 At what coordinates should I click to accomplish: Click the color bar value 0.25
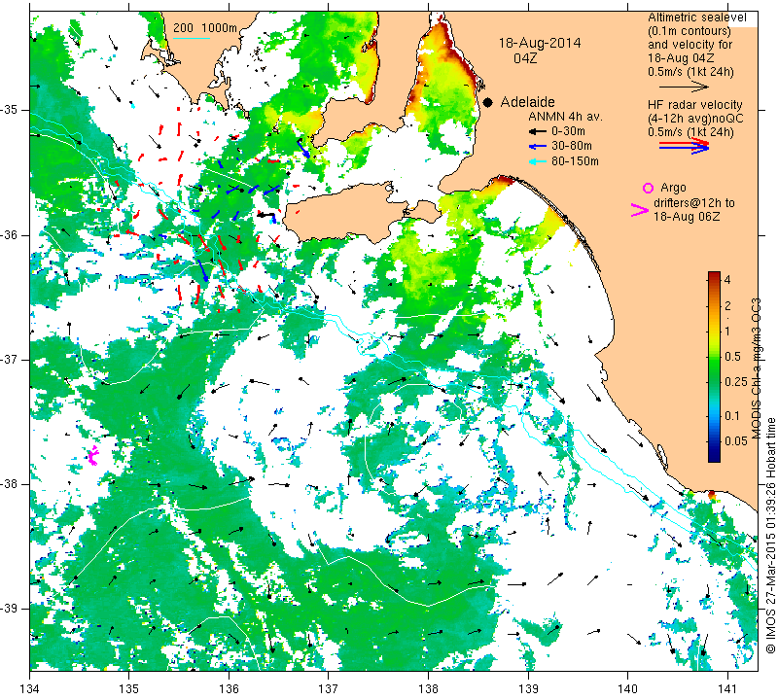[x=736, y=381]
